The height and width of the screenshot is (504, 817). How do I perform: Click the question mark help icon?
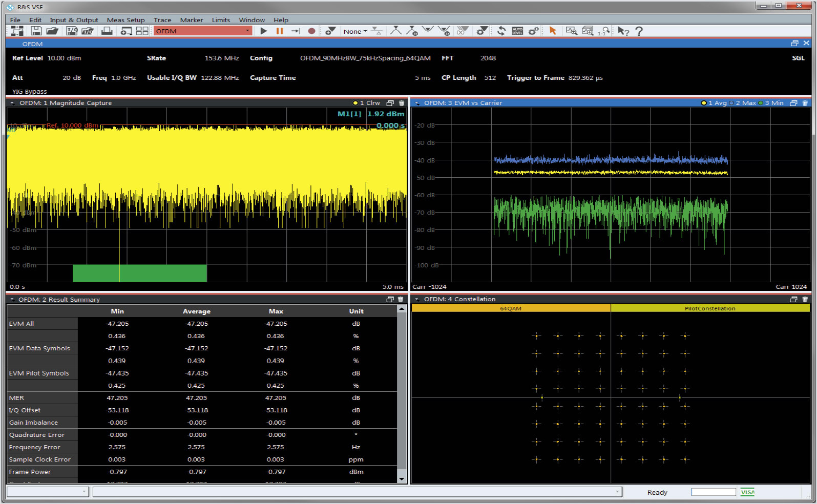tap(639, 31)
